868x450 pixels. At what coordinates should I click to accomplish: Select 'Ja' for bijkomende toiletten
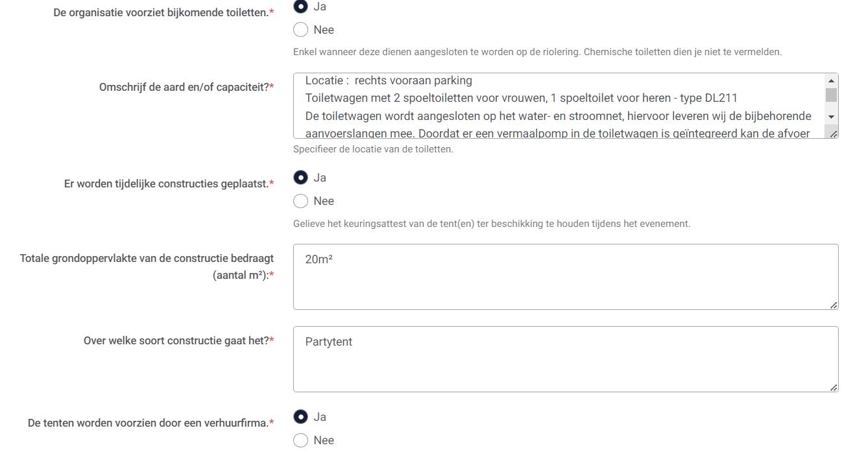pos(300,6)
